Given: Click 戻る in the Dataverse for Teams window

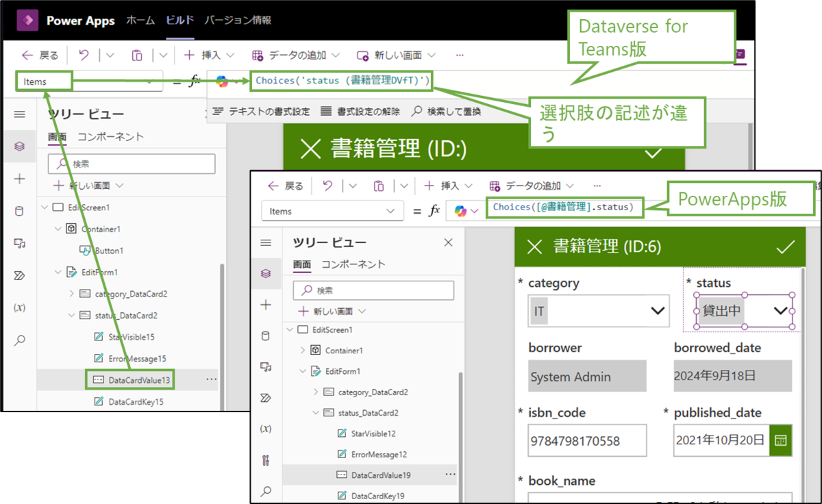Looking at the screenshot, I should [x=40, y=55].
